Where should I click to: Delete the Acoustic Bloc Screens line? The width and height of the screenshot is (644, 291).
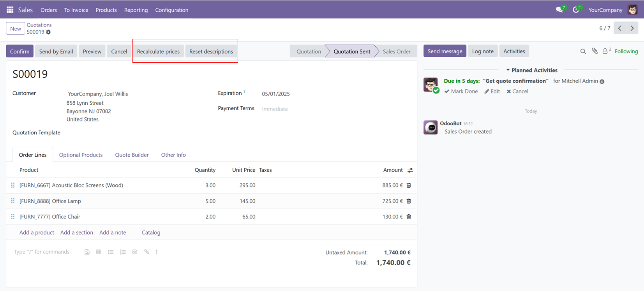(409, 185)
